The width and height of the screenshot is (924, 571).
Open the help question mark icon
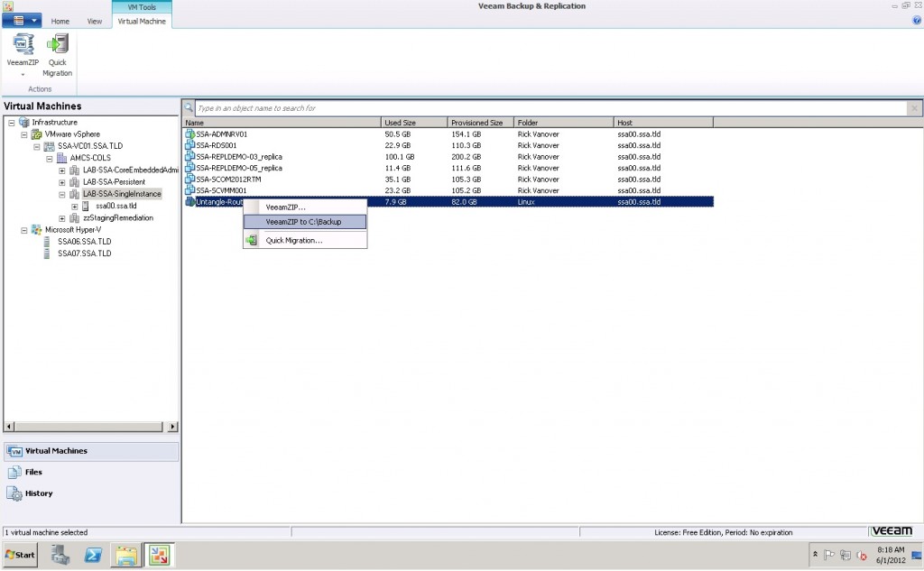click(x=917, y=20)
